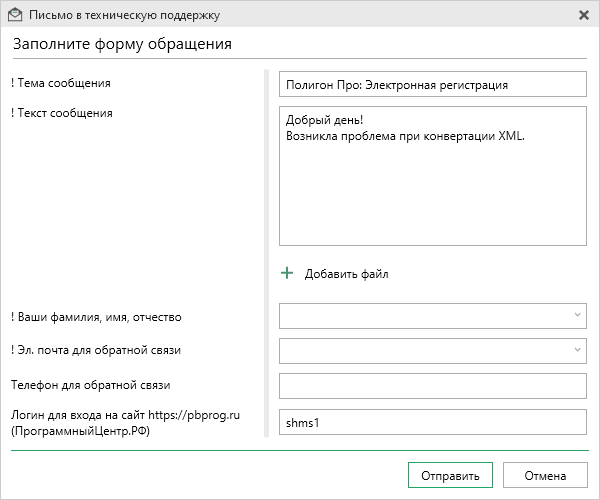Click the email combo box field
Screen dimensions: 600x500
point(433,351)
